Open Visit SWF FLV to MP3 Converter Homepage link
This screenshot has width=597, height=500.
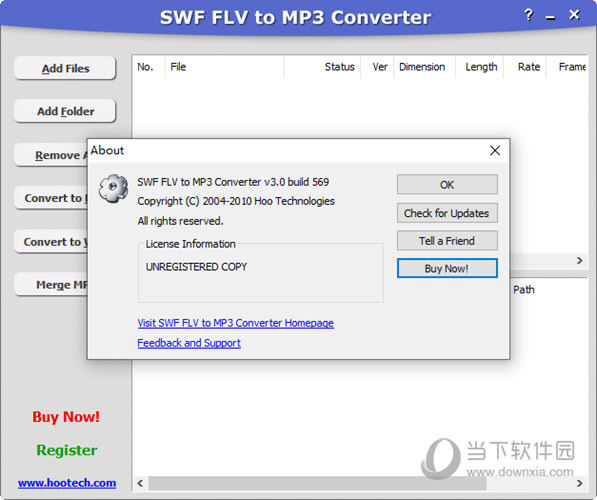pyautogui.click(x=236, y=323)
